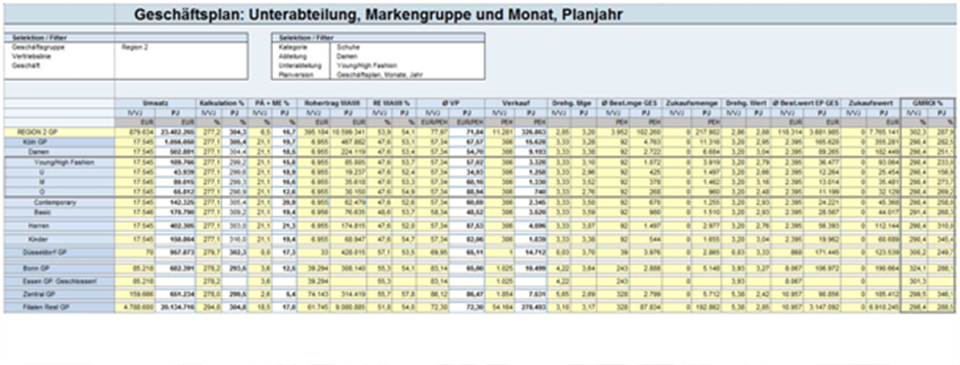The image size is (960, 365).
Task: Select the Contemporary brand group row
Action: (53, 203)
